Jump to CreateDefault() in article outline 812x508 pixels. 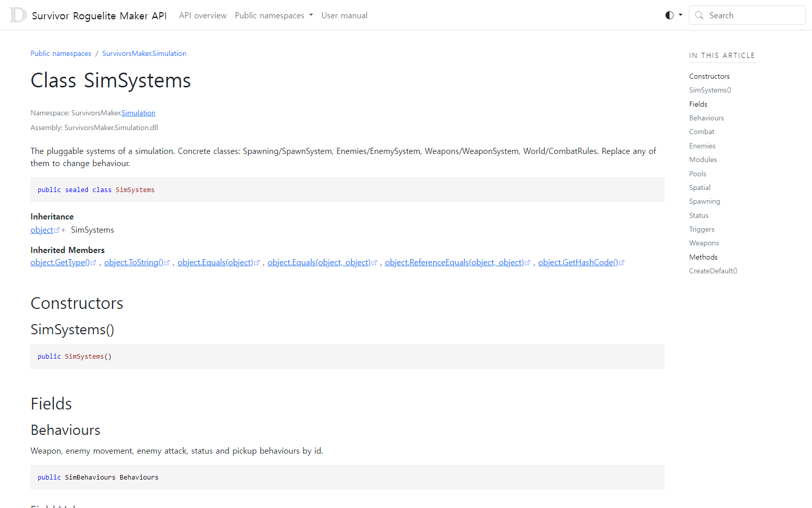pos(713,271)
